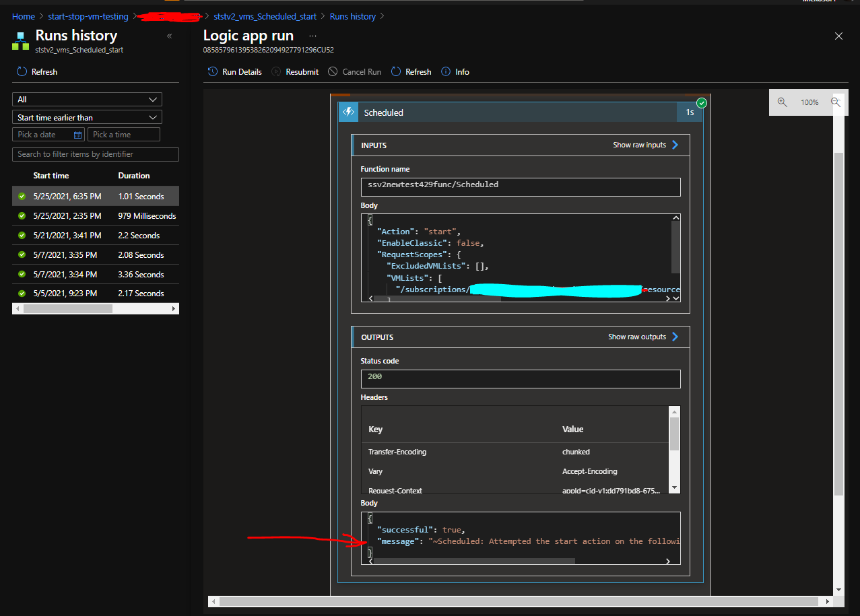Zoom out of the designer canvas
This screenshot has width=860, height=616.
coord(836,102)
